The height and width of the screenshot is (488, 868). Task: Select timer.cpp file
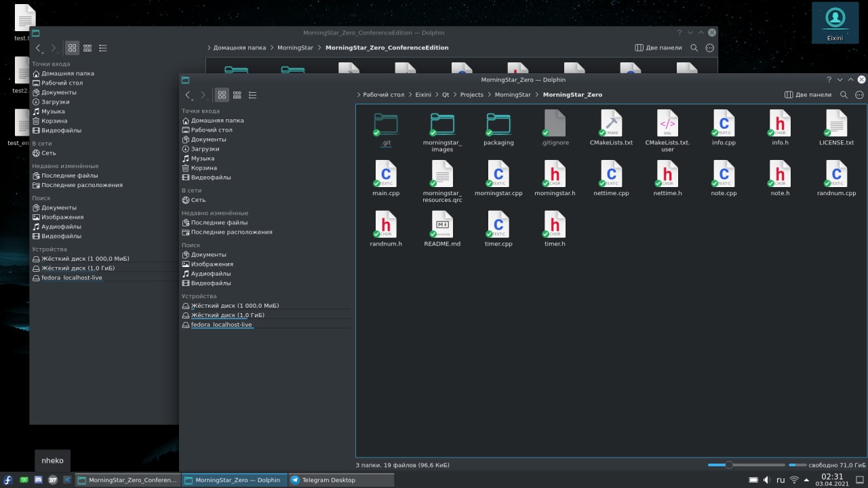498,229
